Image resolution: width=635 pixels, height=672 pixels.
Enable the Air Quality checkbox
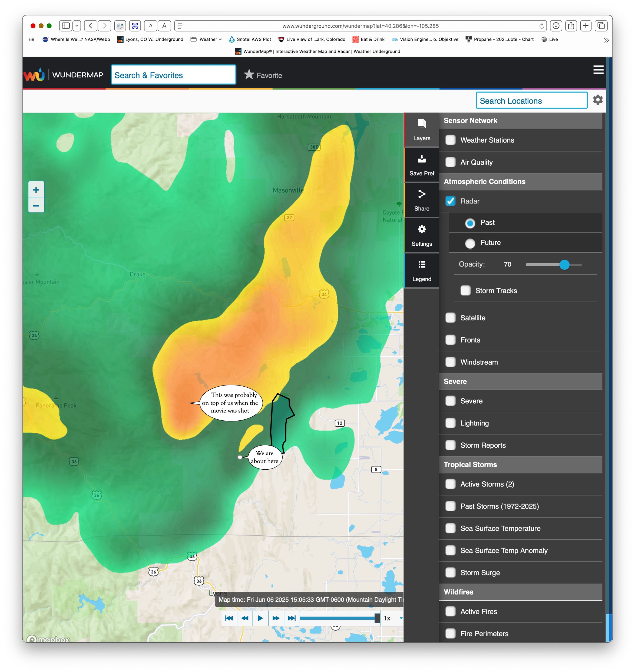tap(450, 162)
